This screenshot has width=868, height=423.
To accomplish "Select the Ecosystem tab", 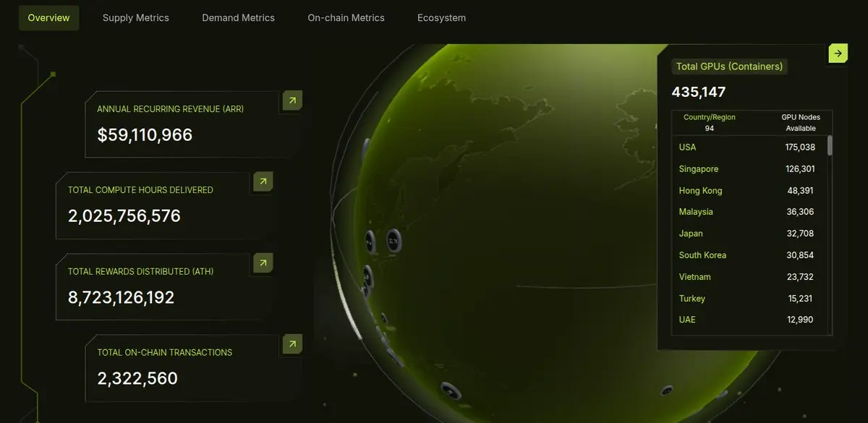I will point(442,18).
